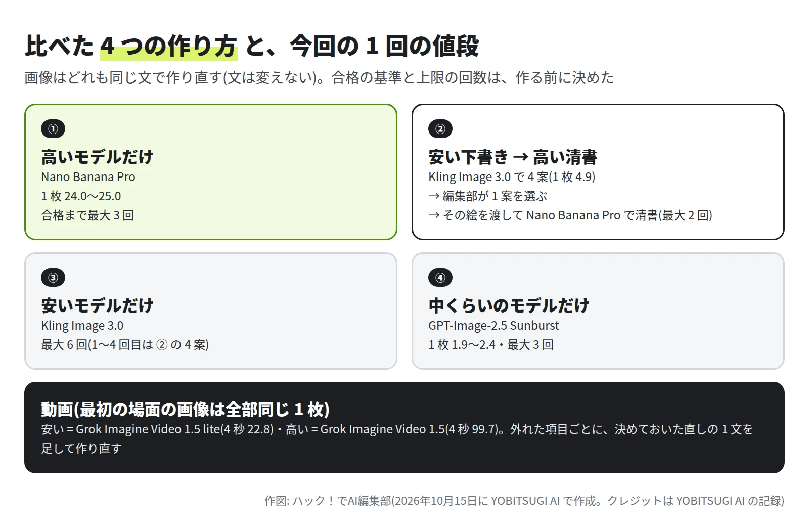Click the circled number ① badge
Screen dimensions: 809x532
click(53, 129)
